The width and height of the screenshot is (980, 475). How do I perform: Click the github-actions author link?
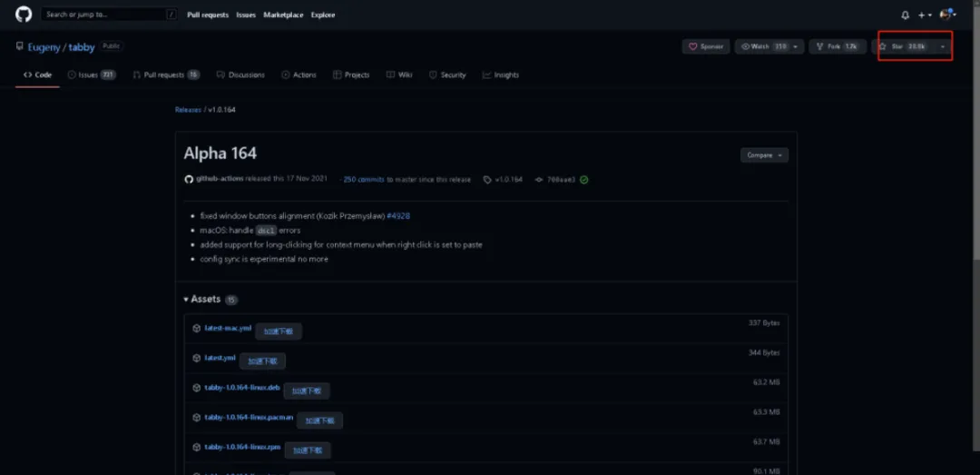(x=220, y=179)
